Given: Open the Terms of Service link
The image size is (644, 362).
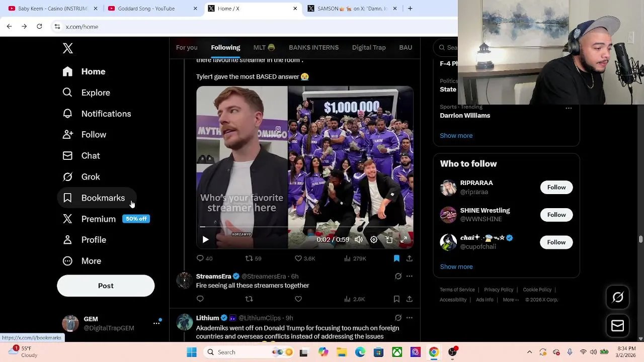Looking at the screenshot, I should point(457,290).
